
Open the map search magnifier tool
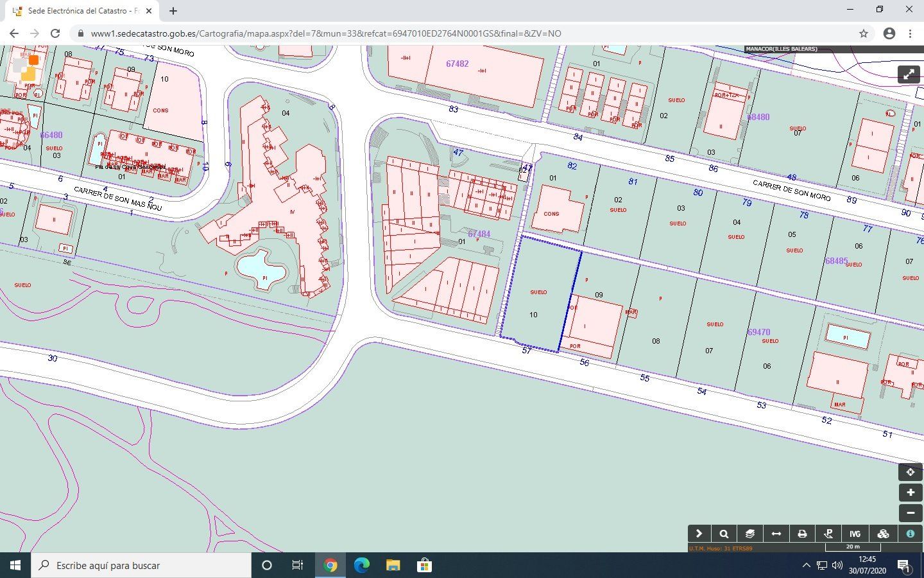pos(724,534)
